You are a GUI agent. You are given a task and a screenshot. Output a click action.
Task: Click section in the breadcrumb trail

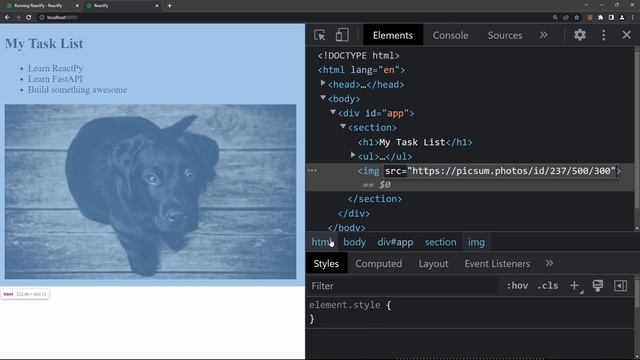click(440, 242)
